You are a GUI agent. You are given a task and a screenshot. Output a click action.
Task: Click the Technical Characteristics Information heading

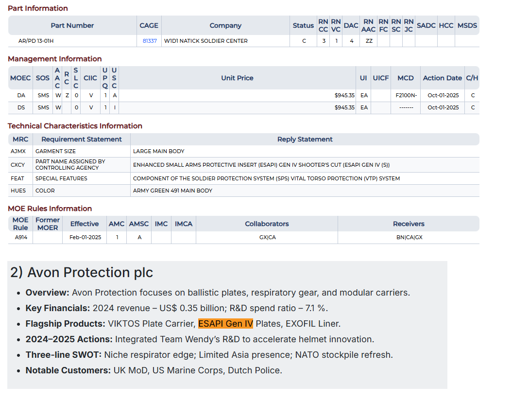coord(75,126)
